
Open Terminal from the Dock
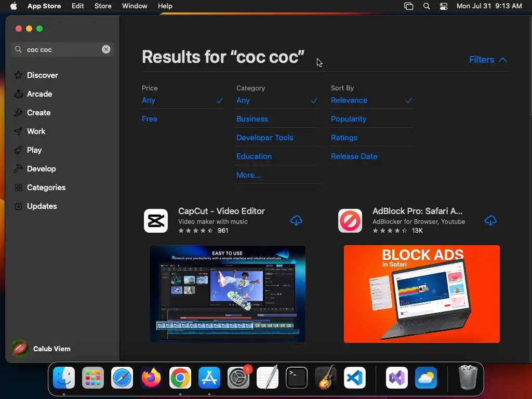pyautogui.click(x=297, y=377)
